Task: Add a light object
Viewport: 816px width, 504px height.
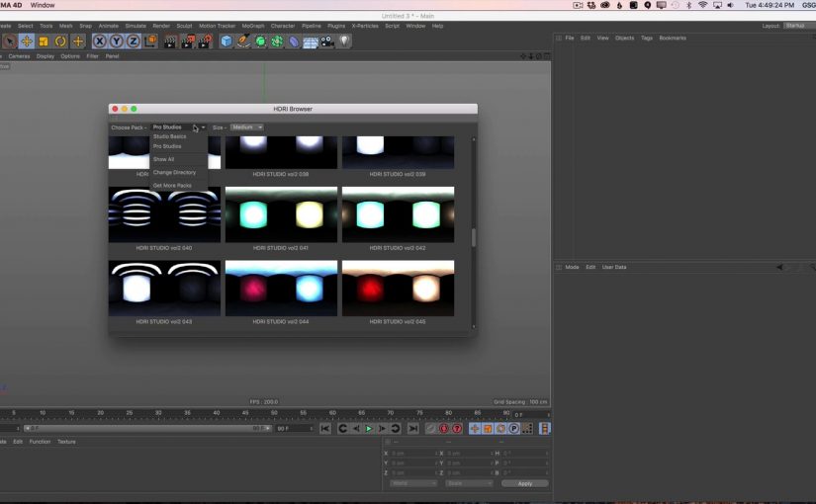Action: [344, 42]
